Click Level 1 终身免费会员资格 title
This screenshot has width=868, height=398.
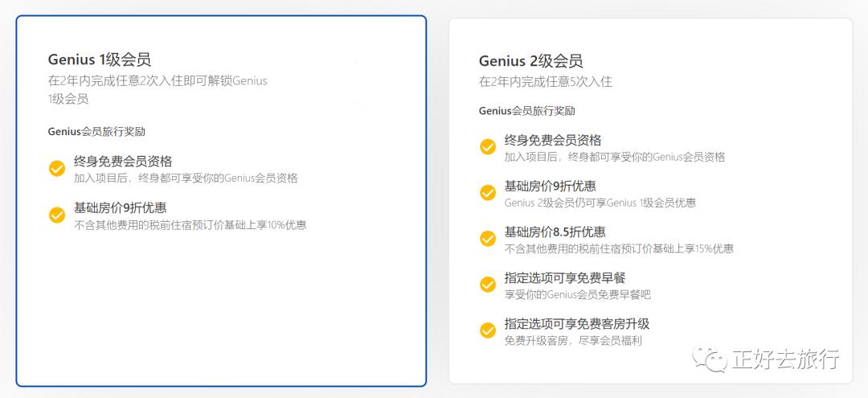point(123,162)
